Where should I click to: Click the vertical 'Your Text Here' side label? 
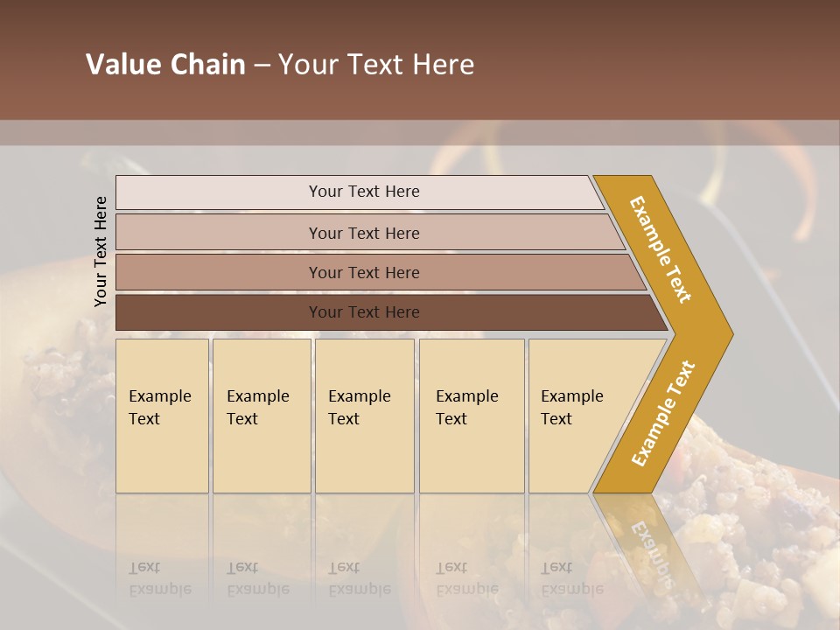[101, 251]
